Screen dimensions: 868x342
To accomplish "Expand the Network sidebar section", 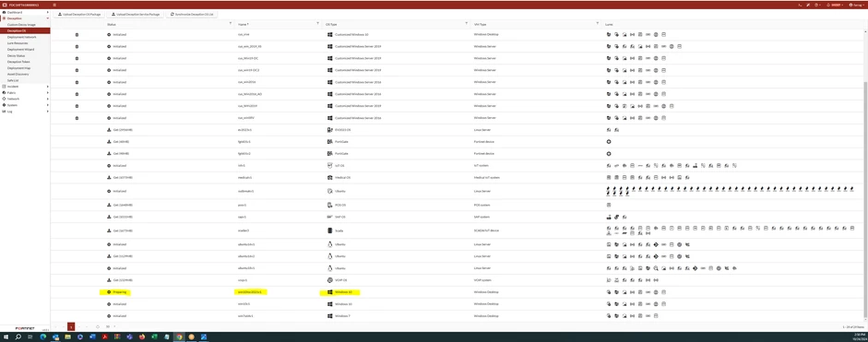I will 25,99.
